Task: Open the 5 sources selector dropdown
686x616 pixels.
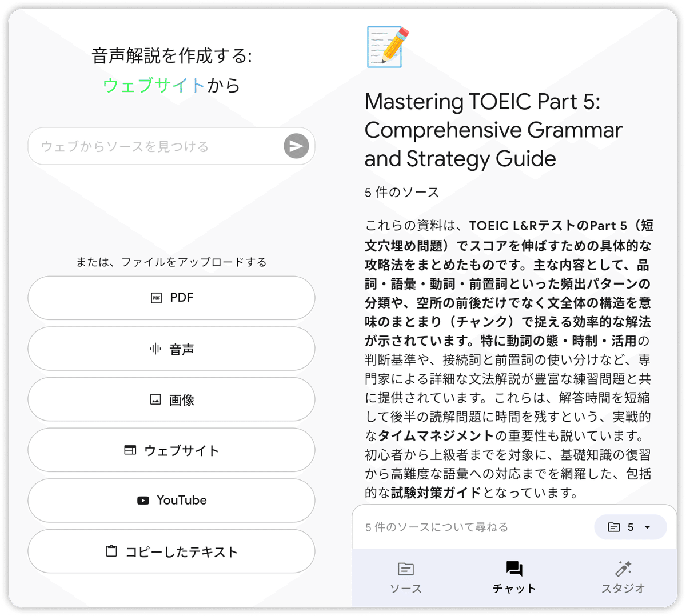Action: tap(631, 527)
